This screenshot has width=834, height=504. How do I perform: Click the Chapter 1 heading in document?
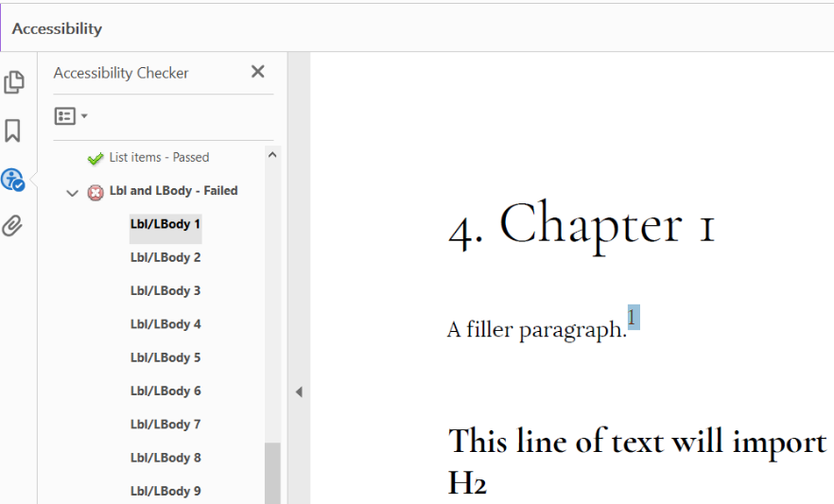(581, 227)
